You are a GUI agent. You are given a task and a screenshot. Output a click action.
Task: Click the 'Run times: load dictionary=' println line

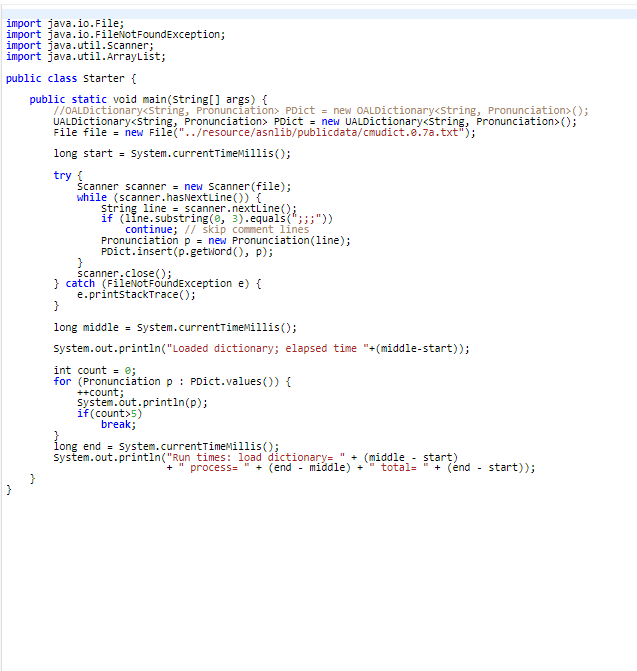[x=255, y=457]
